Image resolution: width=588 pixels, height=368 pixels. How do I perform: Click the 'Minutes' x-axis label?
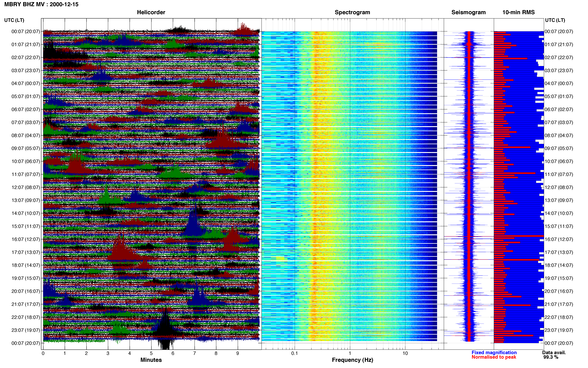pyautogui.click(x=151, y=360)
